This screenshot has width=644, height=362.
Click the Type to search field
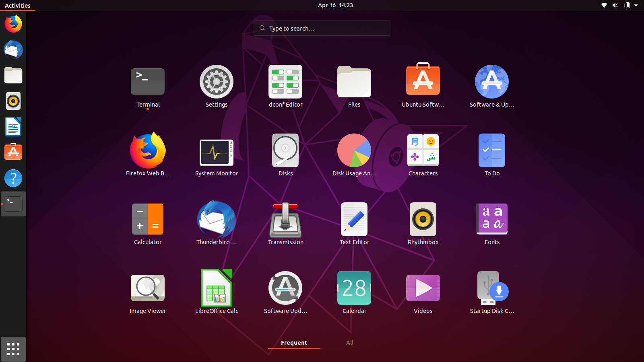click(322, 28)
